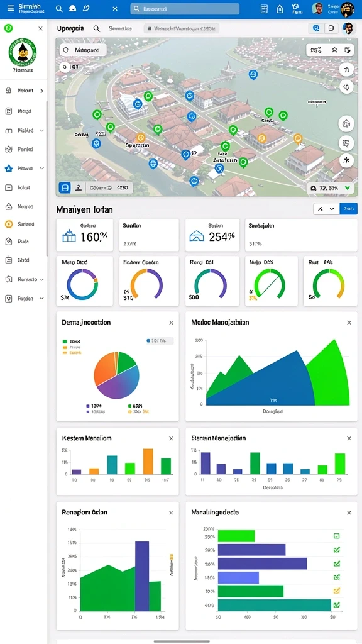The image size is (362, 644).
Task: Open the calculator grid icon in header
Action: [x=264, y=9]
